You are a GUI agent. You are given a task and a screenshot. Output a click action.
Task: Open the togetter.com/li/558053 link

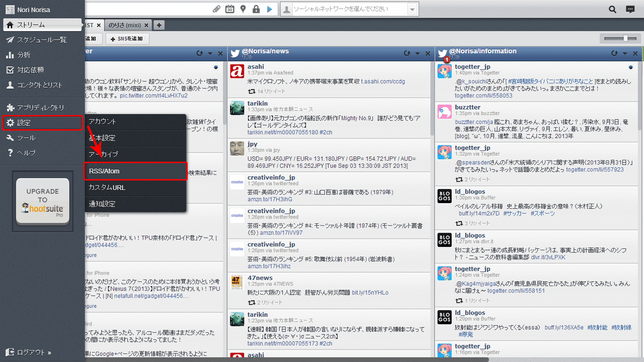tap(484, 96)
